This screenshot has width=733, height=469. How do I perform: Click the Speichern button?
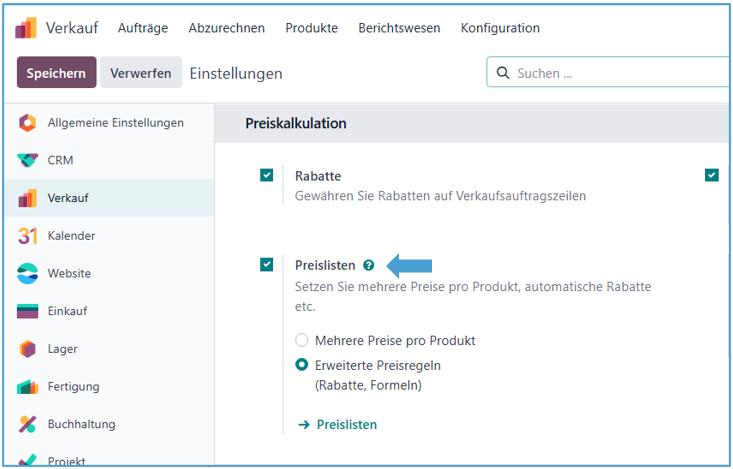56,73
